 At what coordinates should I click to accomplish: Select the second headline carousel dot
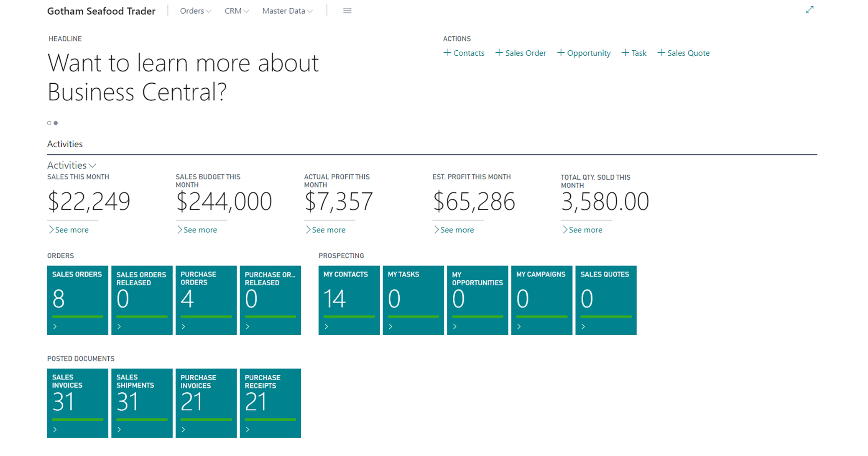tap(56, 123)
